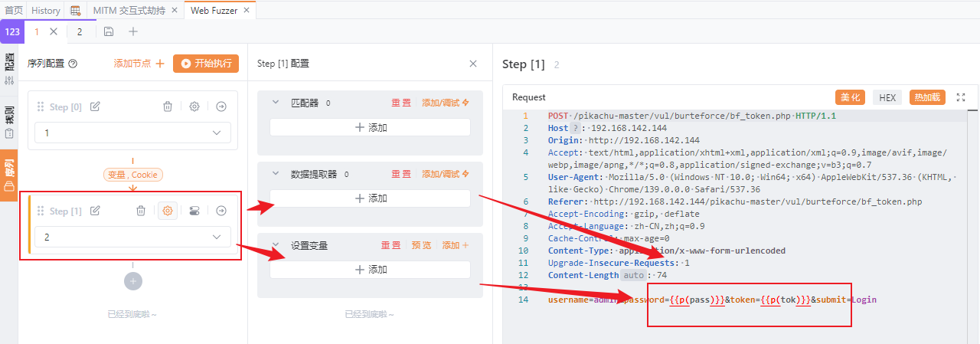
Task: Click 添加/调试 in the 数据提取器 section
Action: coord(445,174)
